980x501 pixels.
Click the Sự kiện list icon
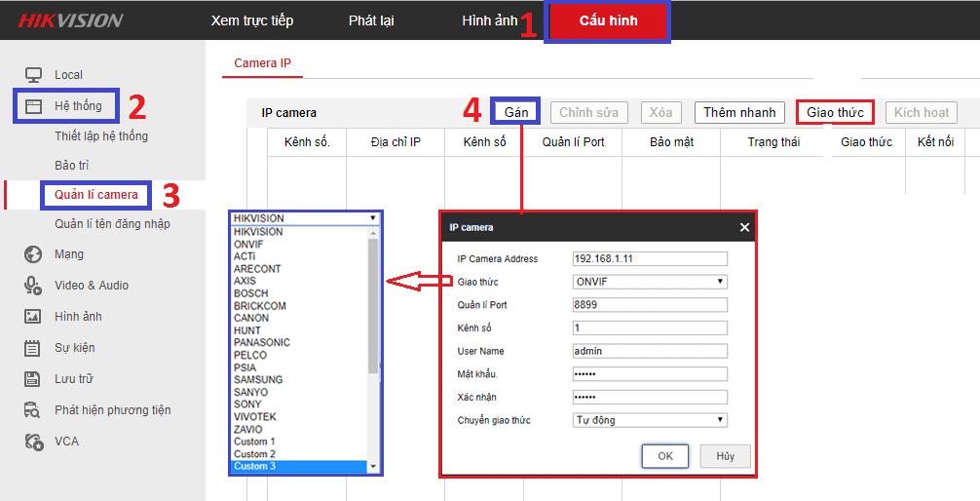(32, 348)
